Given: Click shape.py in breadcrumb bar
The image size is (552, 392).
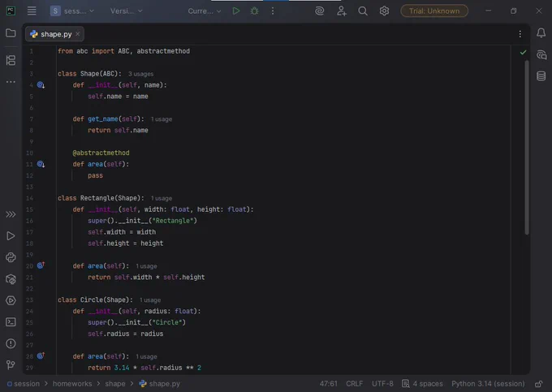Looking at the screenshot, I should click(159, 384).
